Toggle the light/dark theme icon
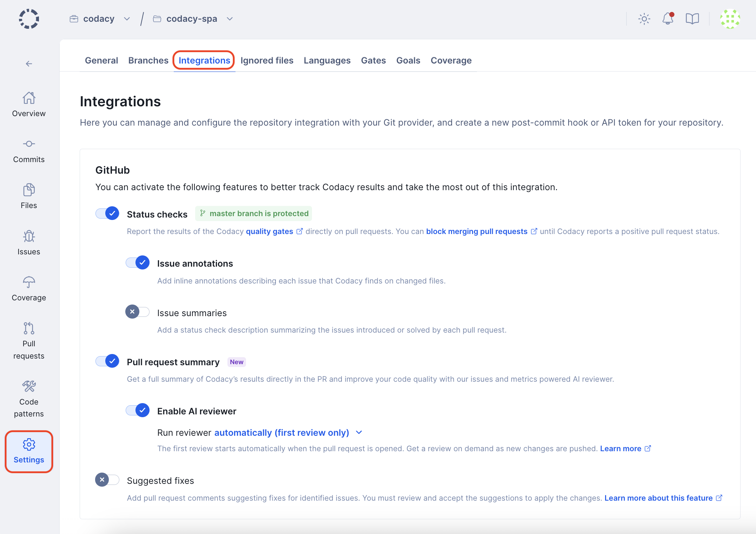This screenshot has width=756, height=534. pyautogui.click(x=644, y=19)
